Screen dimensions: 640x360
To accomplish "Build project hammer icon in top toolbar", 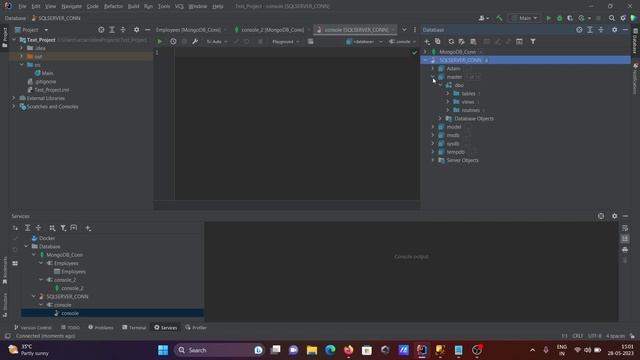I will click(x=499, y=18).
